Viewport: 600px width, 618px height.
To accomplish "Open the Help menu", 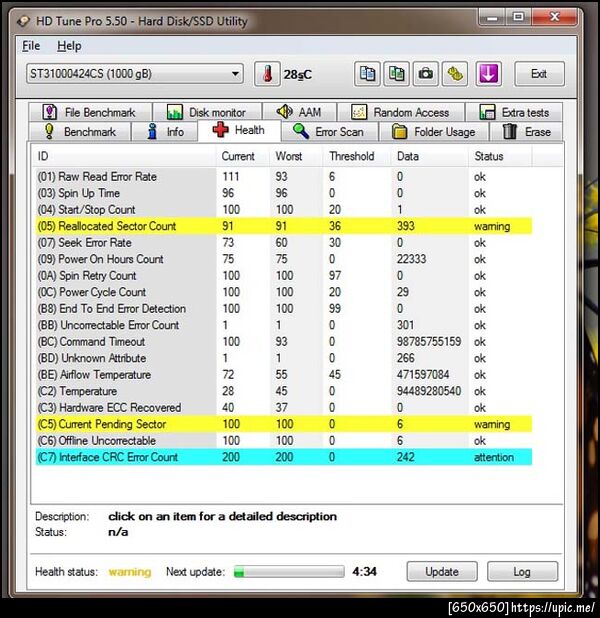I will point(69,46).
